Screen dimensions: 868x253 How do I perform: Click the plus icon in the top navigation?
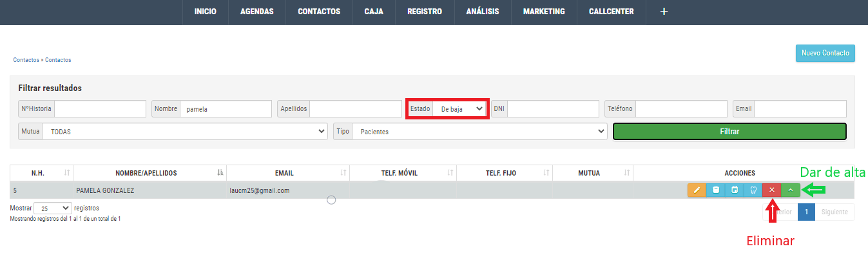[664, 12]
